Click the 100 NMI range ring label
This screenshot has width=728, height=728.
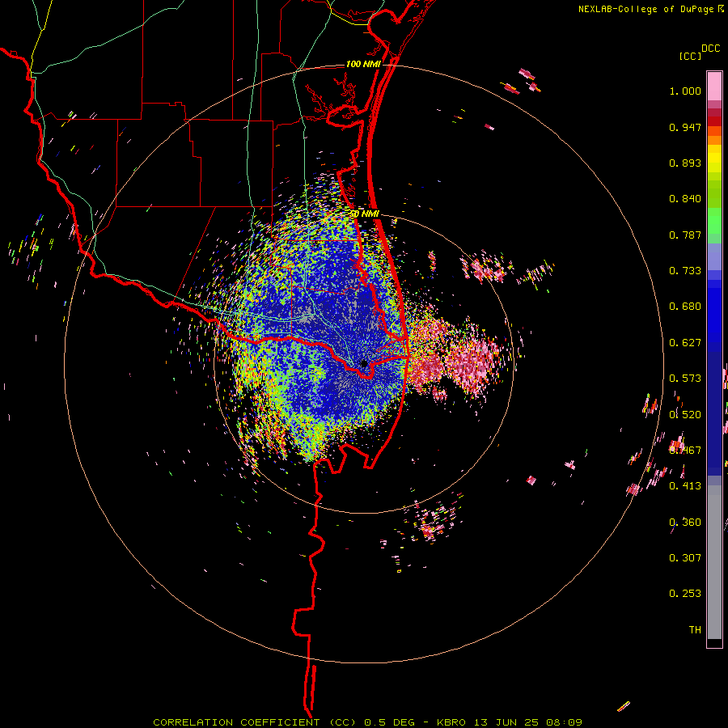point(363,64)
